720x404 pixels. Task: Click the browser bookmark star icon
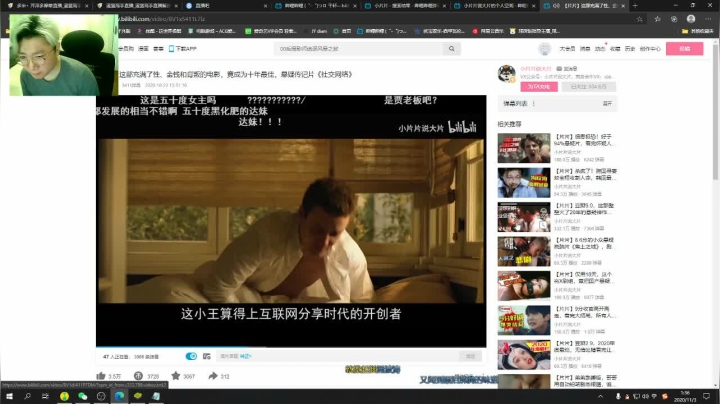tap(639, 19)
